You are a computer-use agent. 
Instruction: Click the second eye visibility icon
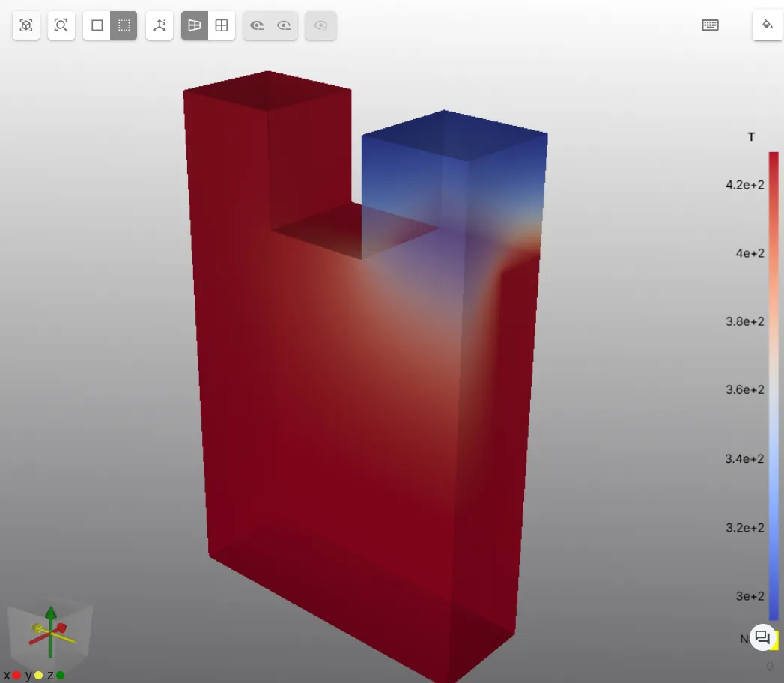[284, 25]
